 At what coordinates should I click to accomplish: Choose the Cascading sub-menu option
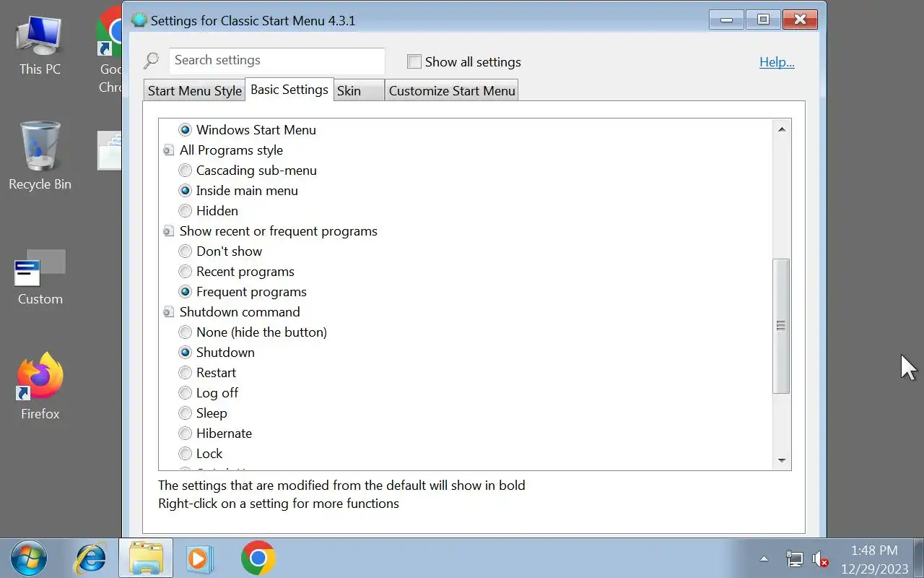point(186,171)
